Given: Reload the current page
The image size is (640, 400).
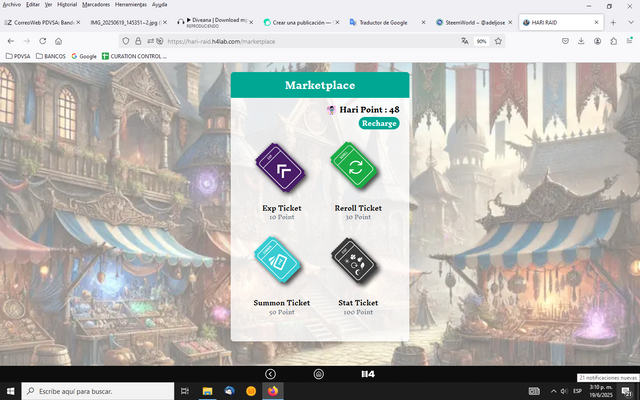Looking at the screenshot, I should pyautogui.click(x=42, y=41).
